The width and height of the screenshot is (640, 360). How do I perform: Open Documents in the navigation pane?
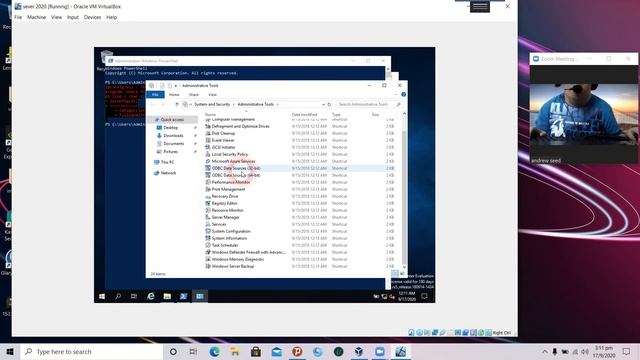[173, 144]
